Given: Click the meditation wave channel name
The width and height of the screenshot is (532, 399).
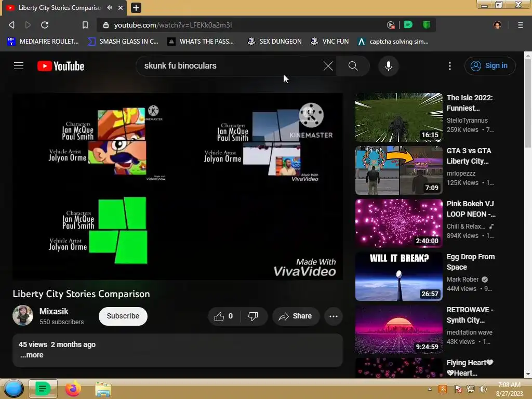Looking at the screenshot, I should [469, 332].
